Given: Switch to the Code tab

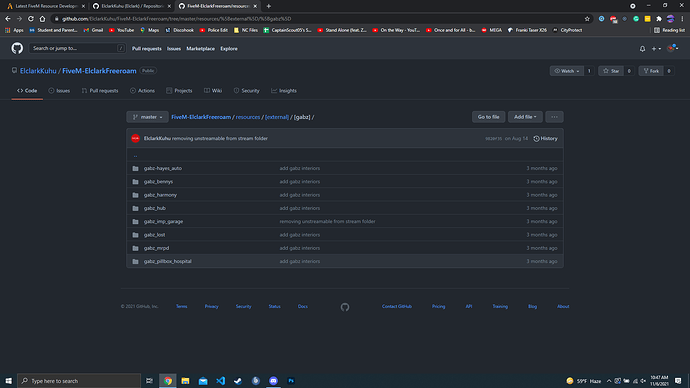Looking at the screenshot, I should (x=27, y=91).
